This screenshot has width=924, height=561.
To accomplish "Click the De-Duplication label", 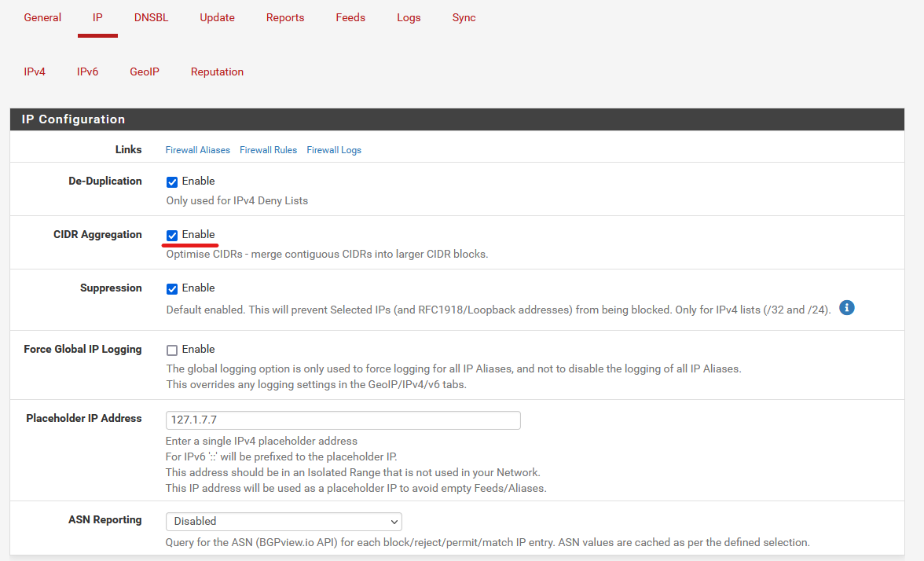I will coord(105,181).
